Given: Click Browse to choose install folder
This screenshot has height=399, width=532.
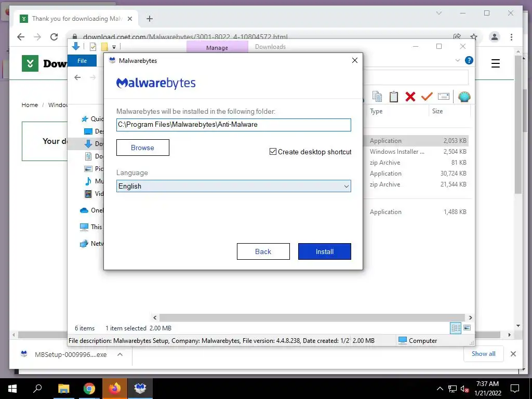Looking at the screenshot, I should [142, 148].
